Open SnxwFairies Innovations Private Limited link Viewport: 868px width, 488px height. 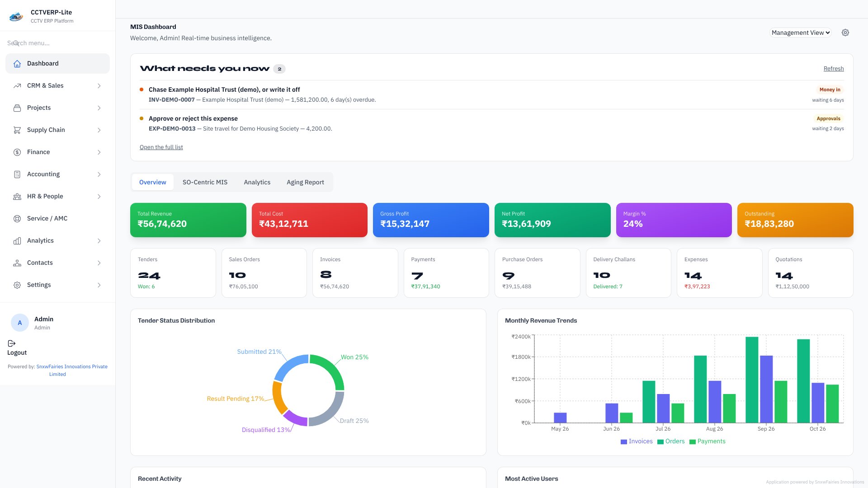click(x=72, y=371)
